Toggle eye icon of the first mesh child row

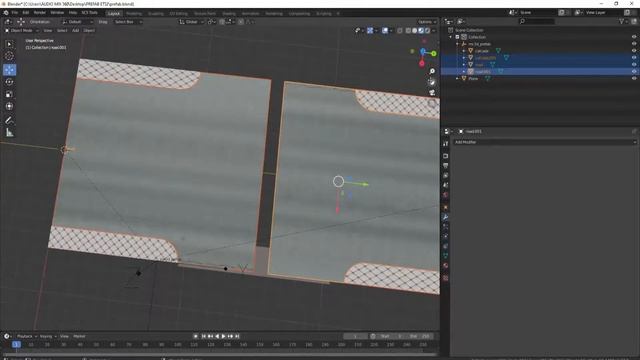coord(634,51)
